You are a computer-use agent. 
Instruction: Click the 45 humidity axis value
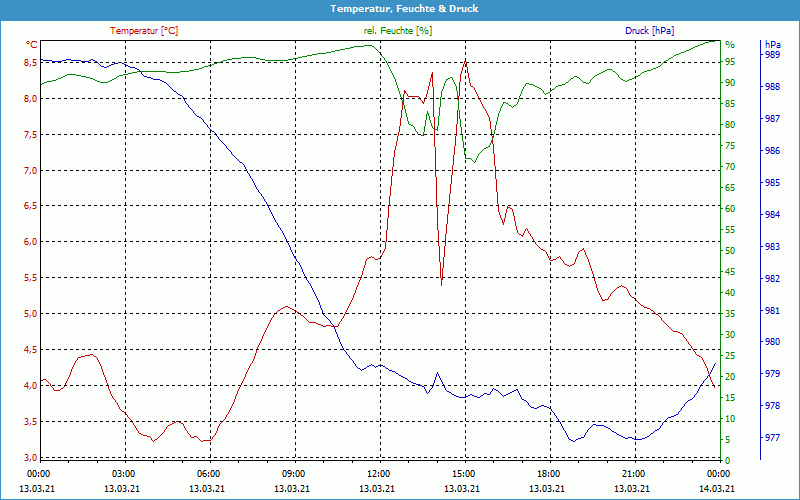730,272
